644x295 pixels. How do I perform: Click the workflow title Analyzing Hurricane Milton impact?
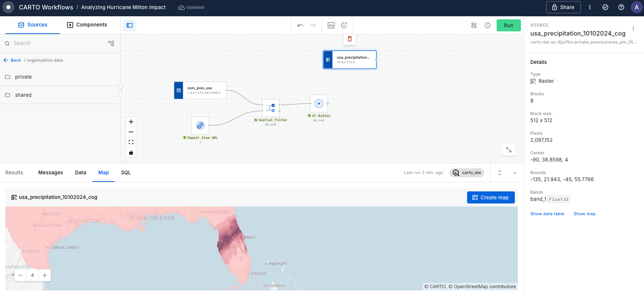pyautogui.click(x=123, y=7)
